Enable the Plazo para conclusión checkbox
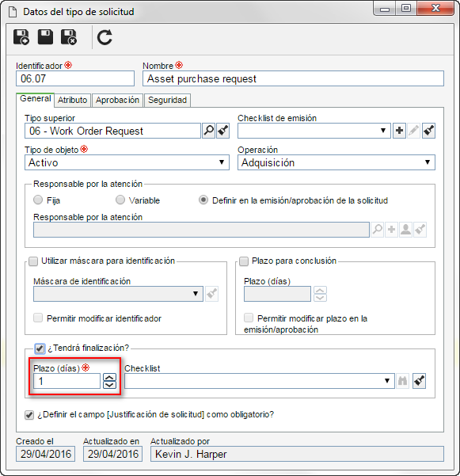 (244, 261)
